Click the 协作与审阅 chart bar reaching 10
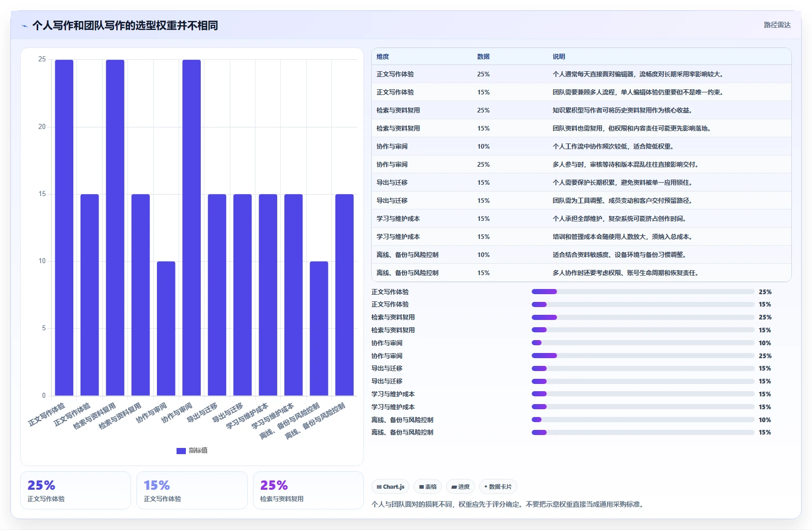 click(x=166, y=328)
